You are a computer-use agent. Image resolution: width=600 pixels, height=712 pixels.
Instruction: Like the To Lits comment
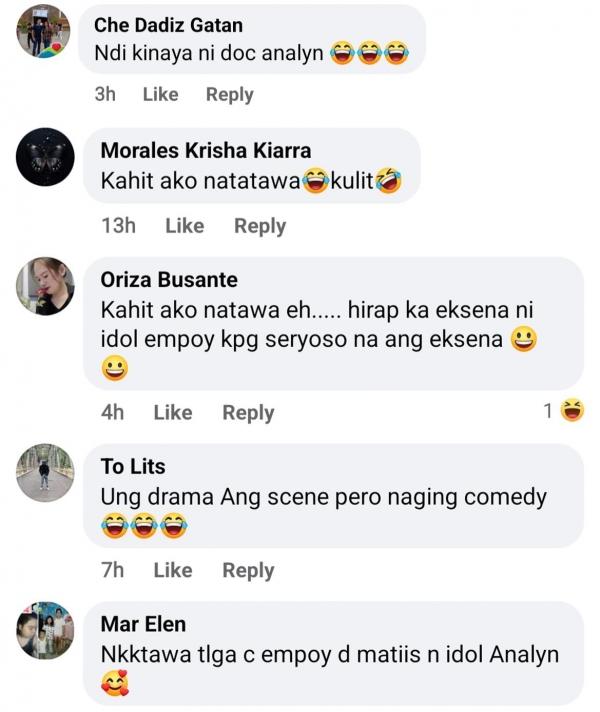tap(172, 570)
